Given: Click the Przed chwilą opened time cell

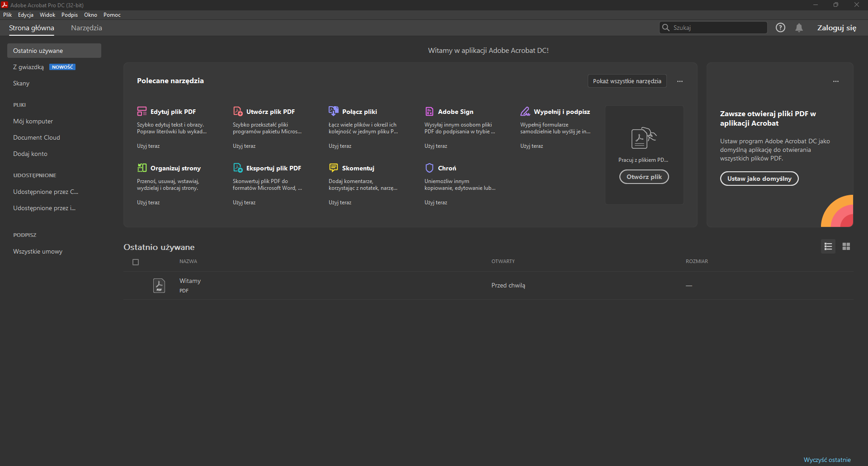Looking at the screenshot, I should point(508,285).
